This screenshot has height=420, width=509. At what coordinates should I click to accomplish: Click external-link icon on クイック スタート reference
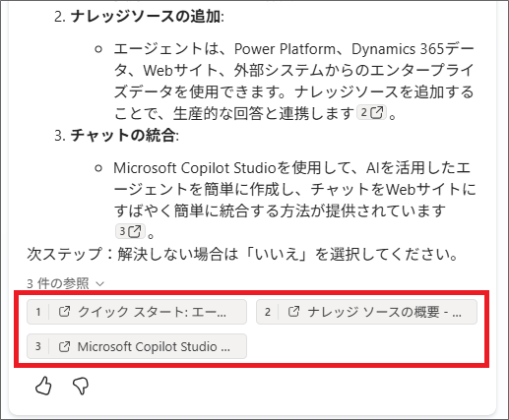[64, 312]
